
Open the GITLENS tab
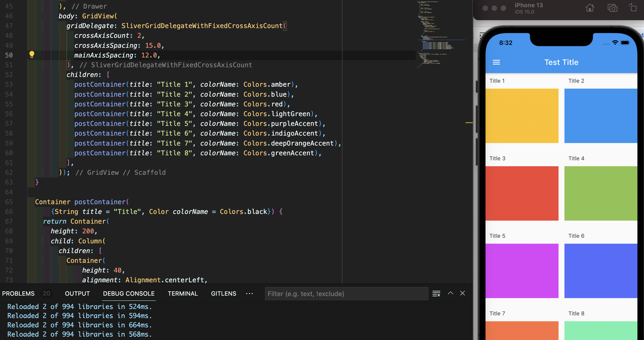(x=224, y=294)
